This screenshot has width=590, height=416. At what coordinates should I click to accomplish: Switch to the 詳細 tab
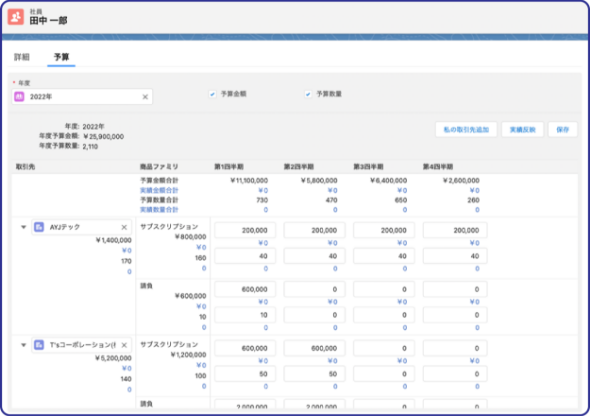[x=22, y=57]
